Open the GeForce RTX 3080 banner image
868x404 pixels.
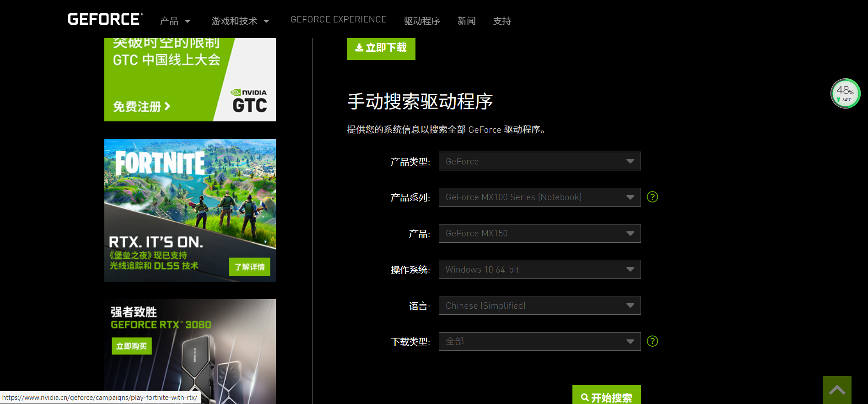coord(190,351)
